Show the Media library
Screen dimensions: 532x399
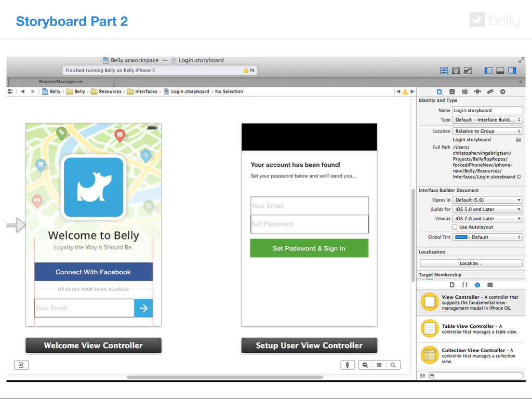[490, 285]
